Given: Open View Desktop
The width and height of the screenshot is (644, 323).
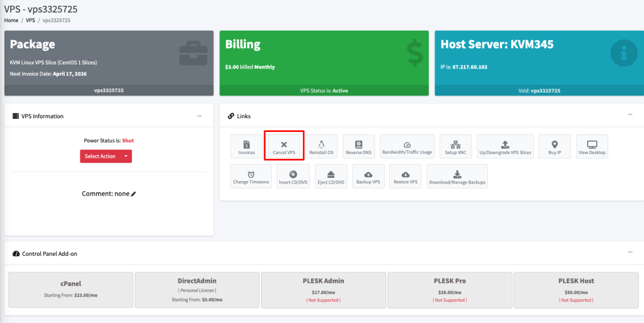Looking at the screenshot, I should click(x=592, y=146).
